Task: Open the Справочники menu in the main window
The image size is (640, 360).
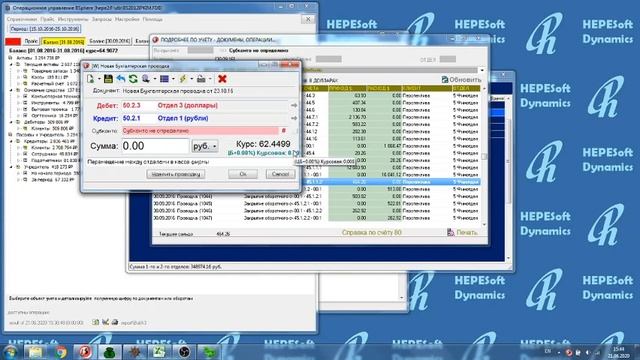Action: click(x=22, y=19)
